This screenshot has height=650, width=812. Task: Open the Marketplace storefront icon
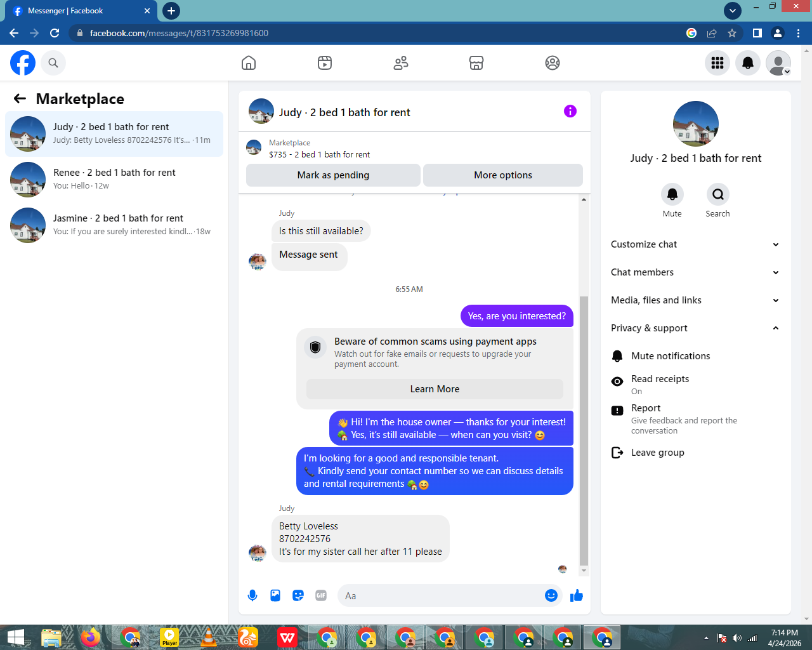click(476, 63)
